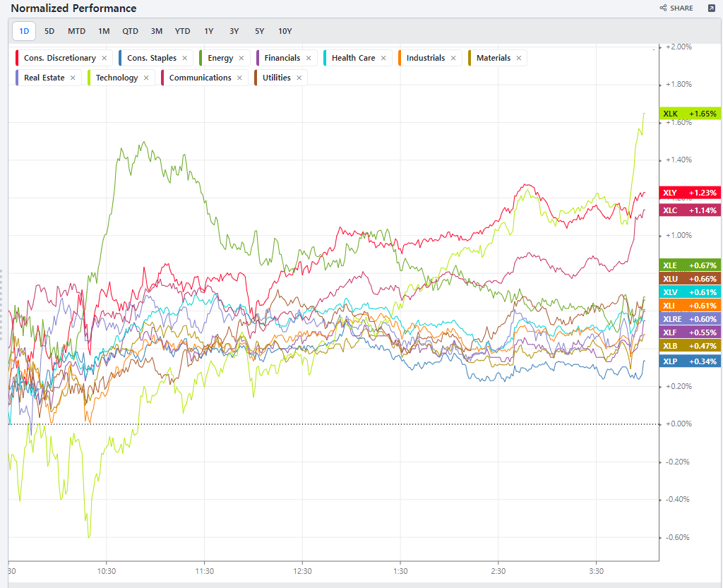Remove Materials series with X icon
723x588 pixels.
coord(519,59)
